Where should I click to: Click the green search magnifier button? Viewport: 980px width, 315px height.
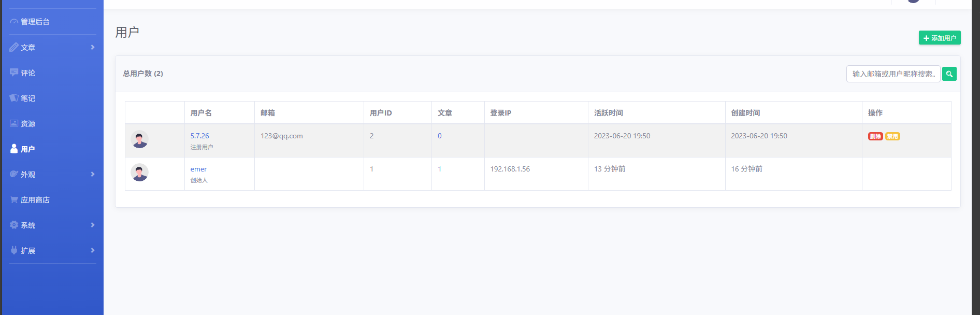tap(949, 74)
